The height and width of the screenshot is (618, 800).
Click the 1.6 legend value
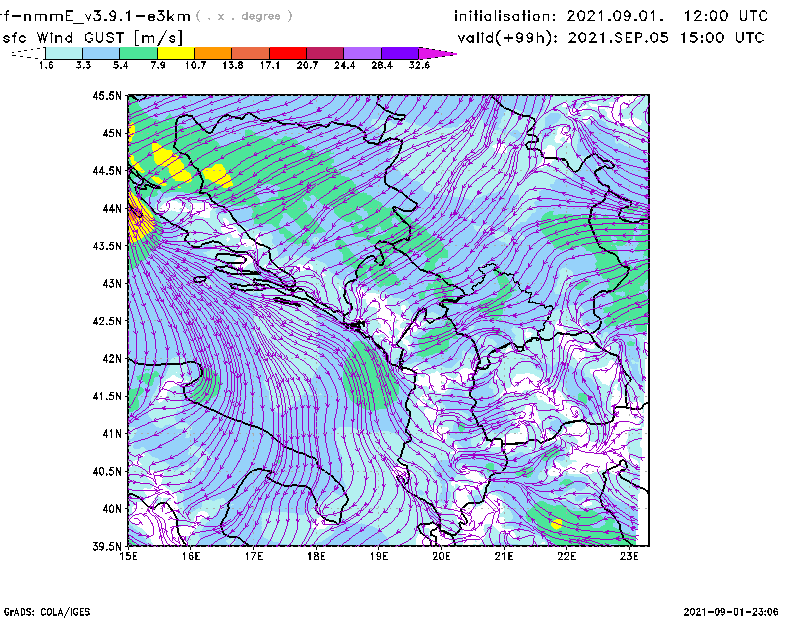tap(46, 65)
